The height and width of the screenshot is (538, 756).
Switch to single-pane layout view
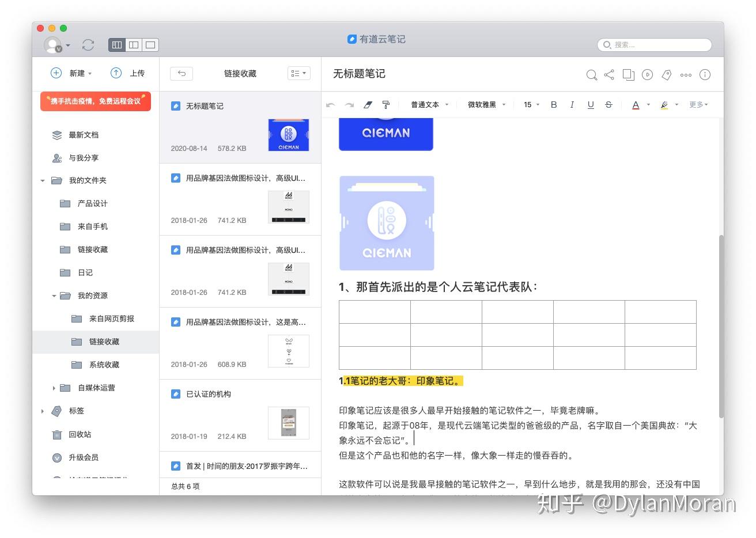pos(150,45)
